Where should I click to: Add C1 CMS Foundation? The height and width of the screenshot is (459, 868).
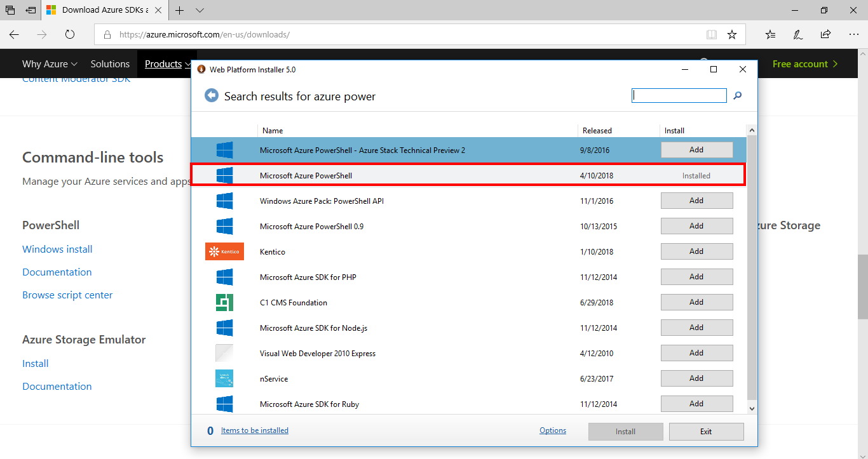696,302
